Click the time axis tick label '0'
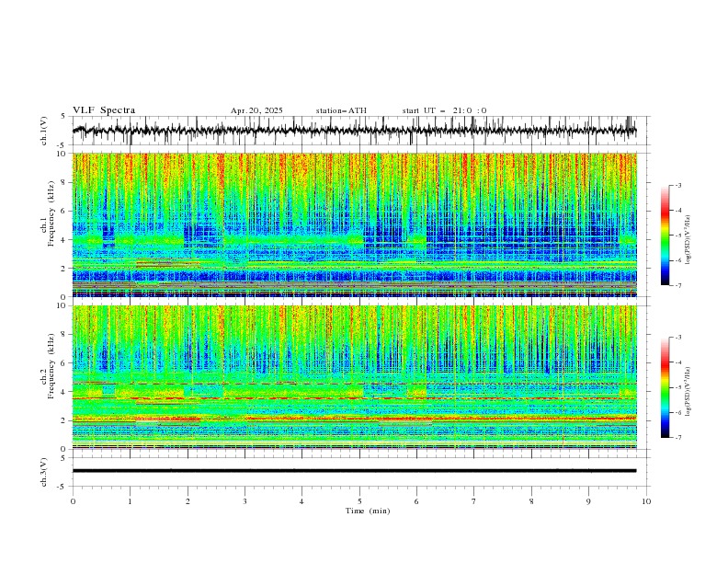728x563 pixels. 73,501
